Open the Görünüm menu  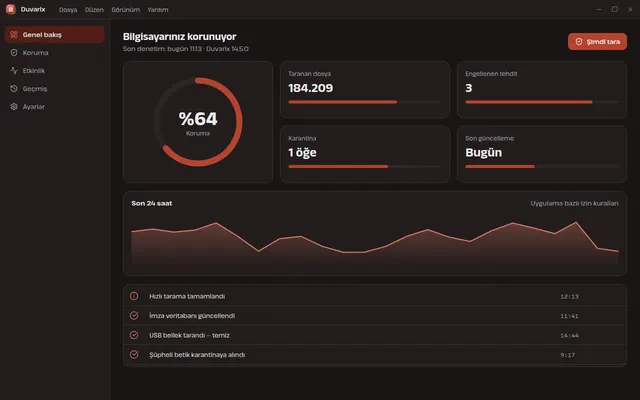coord(126,9)
